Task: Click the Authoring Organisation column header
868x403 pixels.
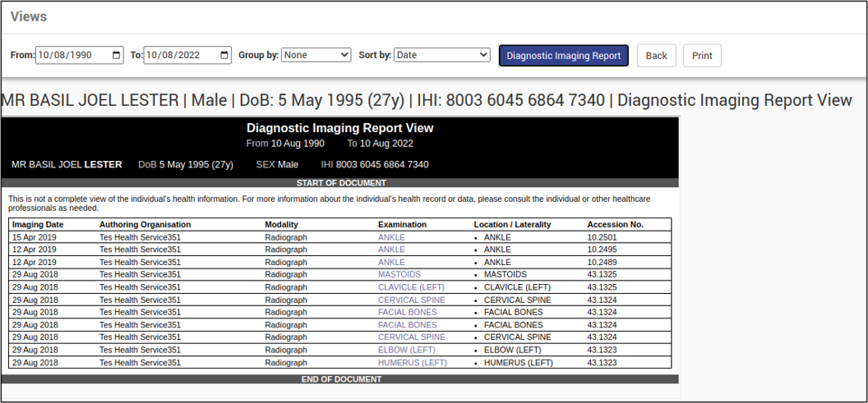Action: pos(145,224)
